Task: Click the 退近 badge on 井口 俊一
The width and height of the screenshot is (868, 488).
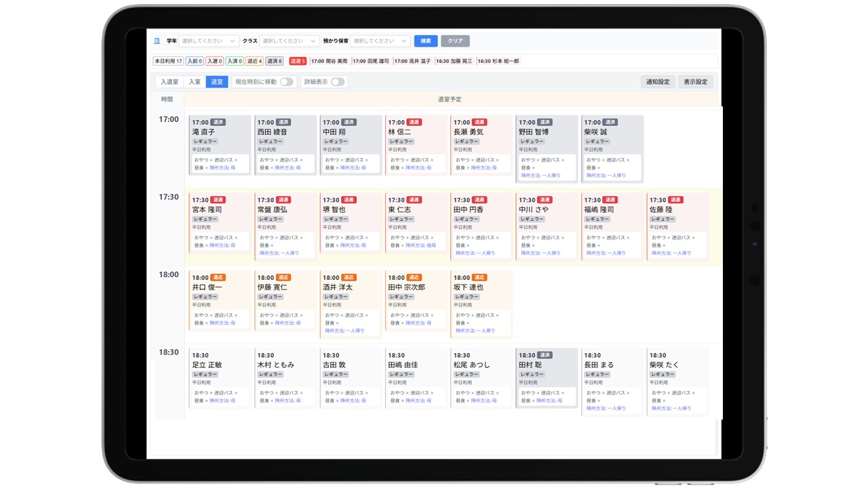Action: [x=218, y=277]
